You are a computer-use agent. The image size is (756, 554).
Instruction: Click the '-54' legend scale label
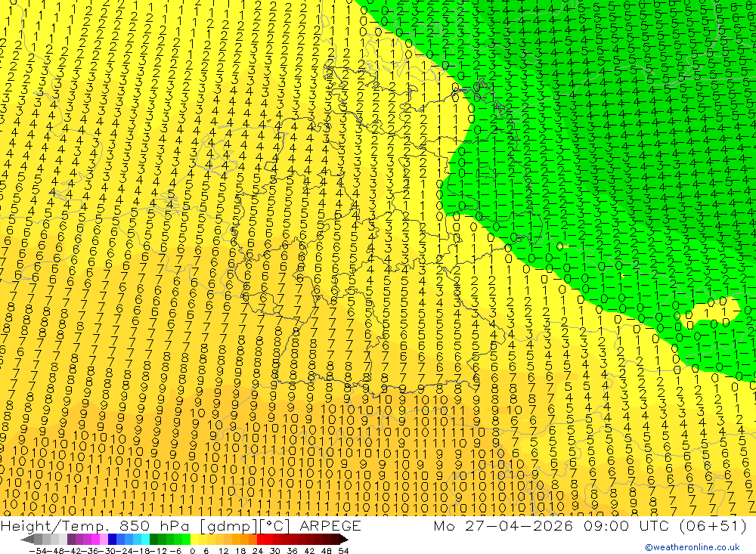click(38, 550)
